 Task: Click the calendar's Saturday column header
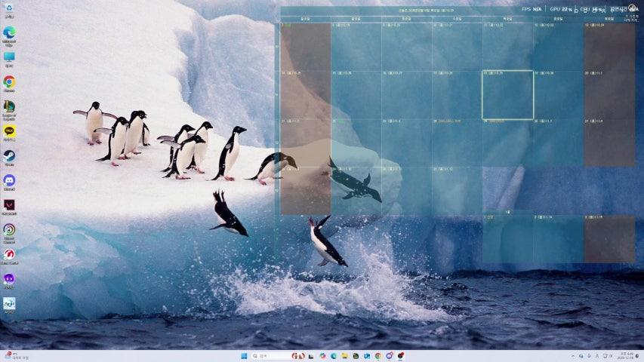click(609, 18)
